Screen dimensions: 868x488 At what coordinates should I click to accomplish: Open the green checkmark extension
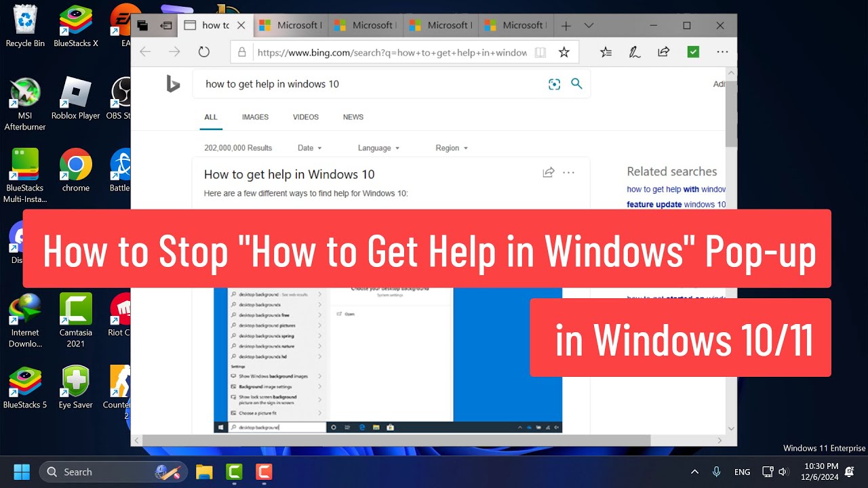click(693, 52)
